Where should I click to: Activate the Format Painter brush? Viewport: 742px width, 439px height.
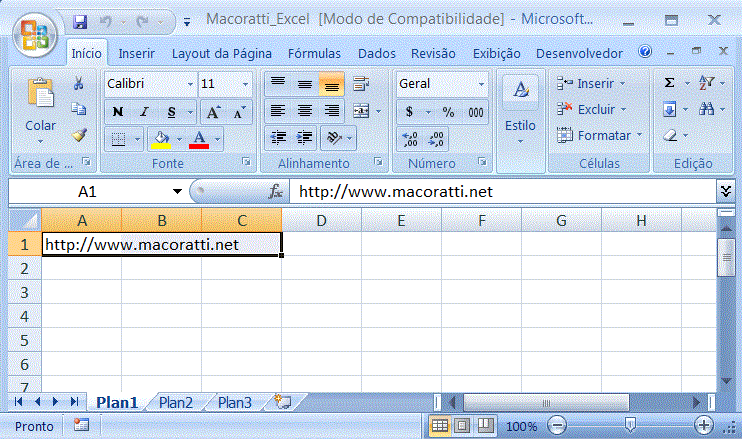pos(79,135)
